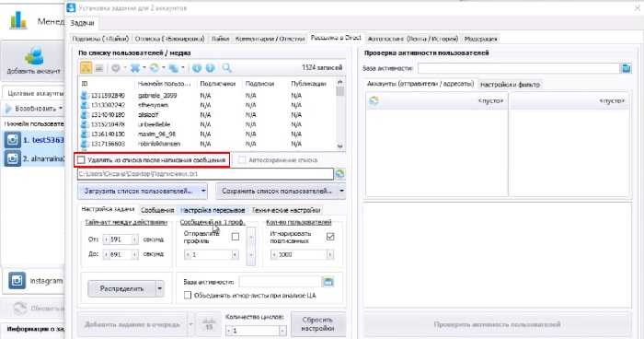Enable Объединять игнор-листы при анализе ЦА
The width and height of the screenshot is (644, 339).
(x=188, y=295)
